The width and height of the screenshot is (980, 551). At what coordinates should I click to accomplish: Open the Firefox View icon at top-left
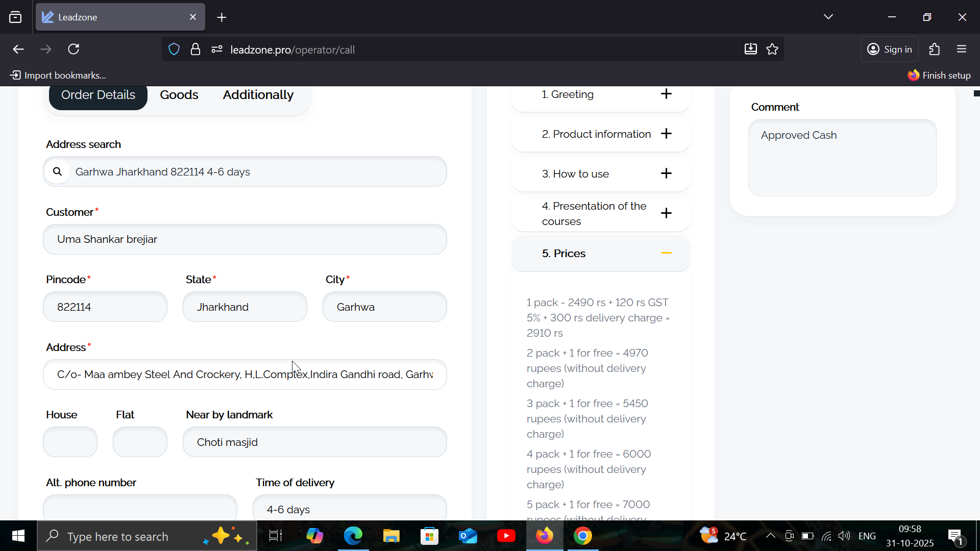tap(15, 17)
